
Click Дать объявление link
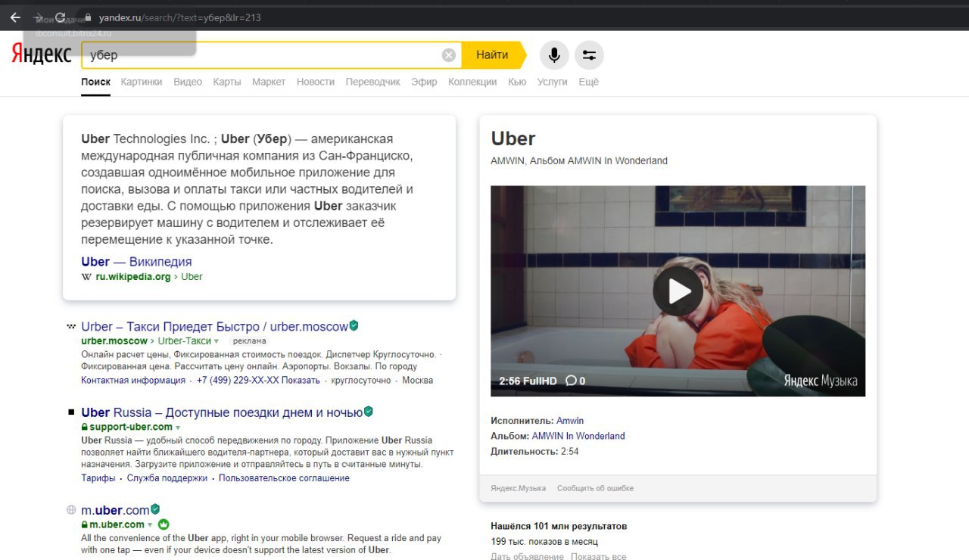pos(527,557)
